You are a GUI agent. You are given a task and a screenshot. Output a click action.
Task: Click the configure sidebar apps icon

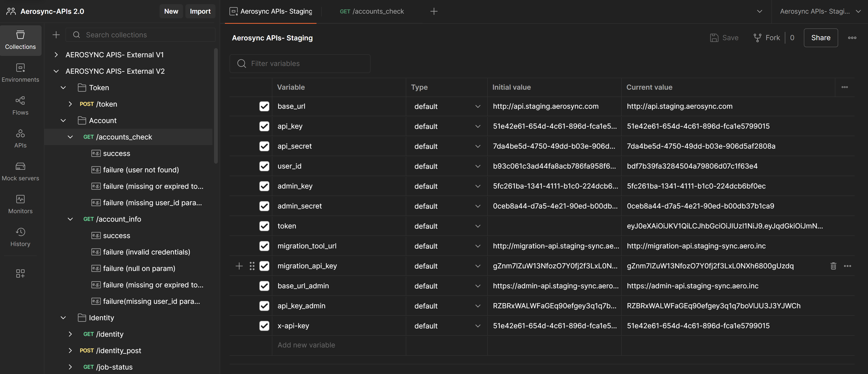[x=20, y=273]
